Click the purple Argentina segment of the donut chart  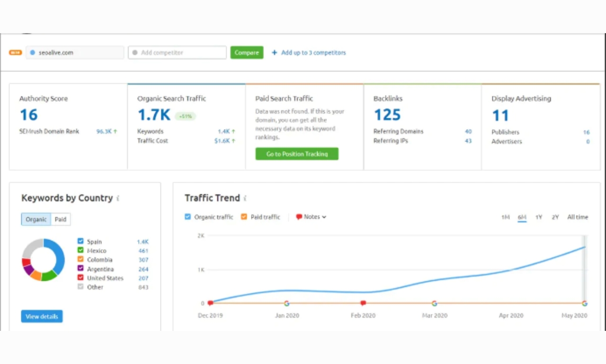tap(28, 269)
